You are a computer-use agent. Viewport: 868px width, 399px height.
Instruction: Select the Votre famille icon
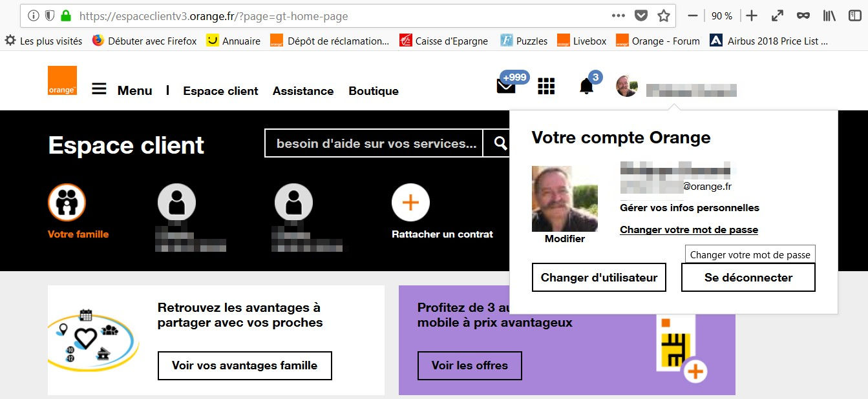click(67, 202)
